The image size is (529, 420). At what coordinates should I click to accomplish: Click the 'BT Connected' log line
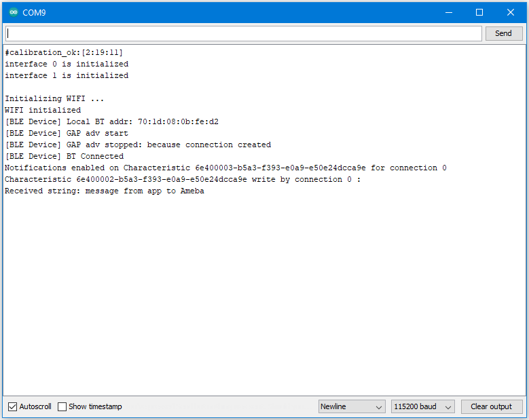click(65, 156)
